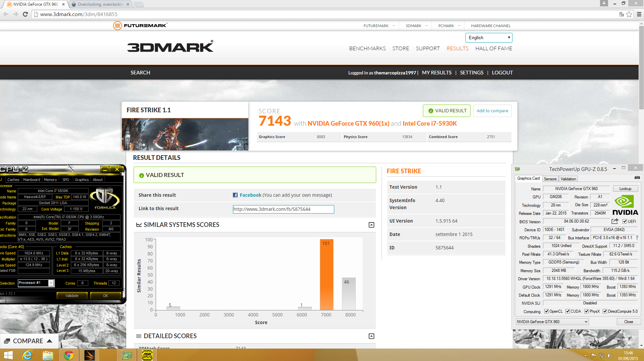
Task: Launch Internet Explorer from taskbar
Action: click(x=27, y=355)
